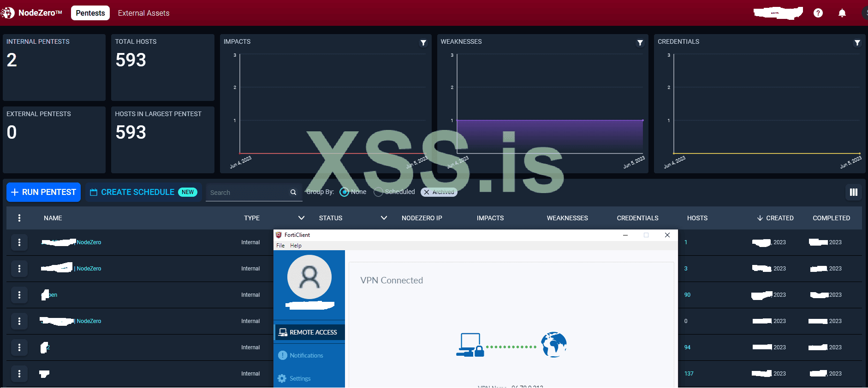
Task: Click the External Pentests card value 0
Action: click(x=12, y=133)
